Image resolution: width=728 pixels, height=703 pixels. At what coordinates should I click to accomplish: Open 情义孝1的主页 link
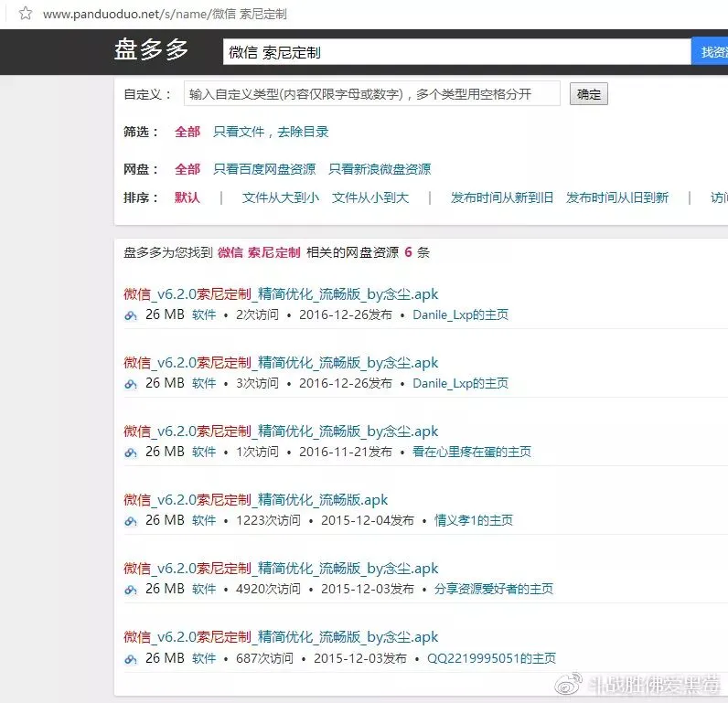pos(474,521)
